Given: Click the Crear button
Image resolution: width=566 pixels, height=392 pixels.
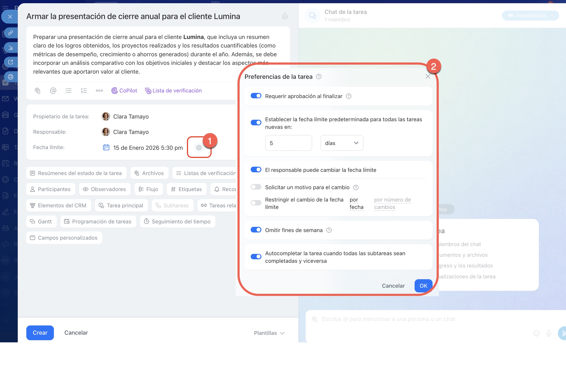Looking at the screenshot, I should [x=40, y=333].
